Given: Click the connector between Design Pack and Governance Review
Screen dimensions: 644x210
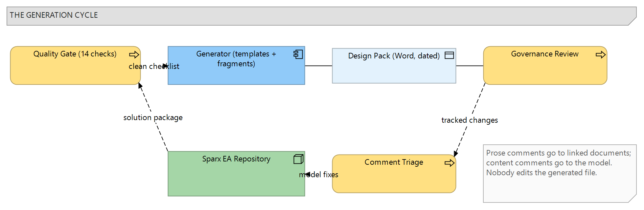Looking at the screenshot, I should (x=470, y=66).
